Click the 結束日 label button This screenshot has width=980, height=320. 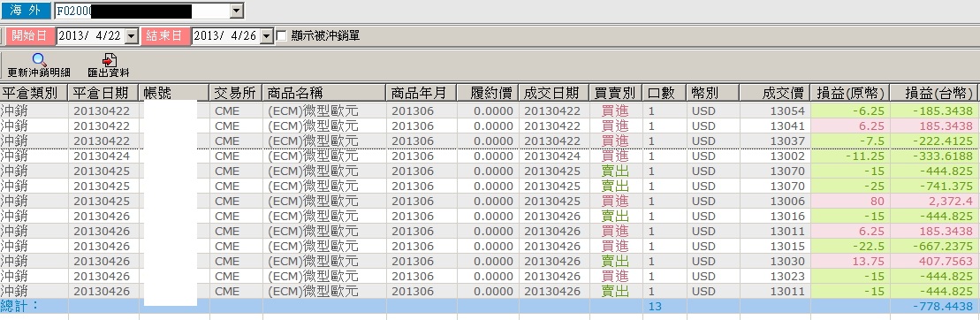pos(166,35)
